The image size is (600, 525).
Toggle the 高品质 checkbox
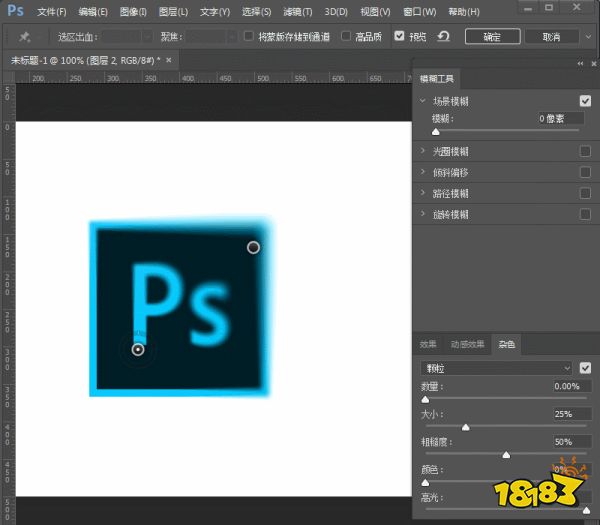[x=346, y=36]
